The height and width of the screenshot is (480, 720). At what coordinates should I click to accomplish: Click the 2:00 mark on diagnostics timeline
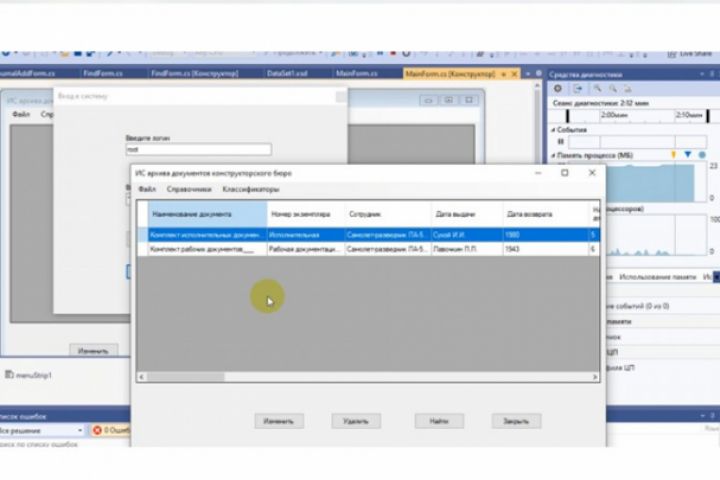click(614, 115)
